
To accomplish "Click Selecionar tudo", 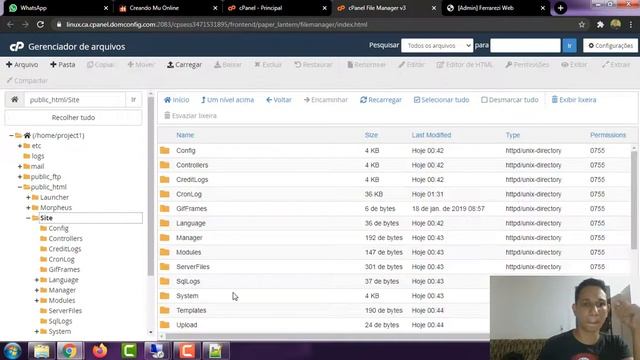I will 441,100.
